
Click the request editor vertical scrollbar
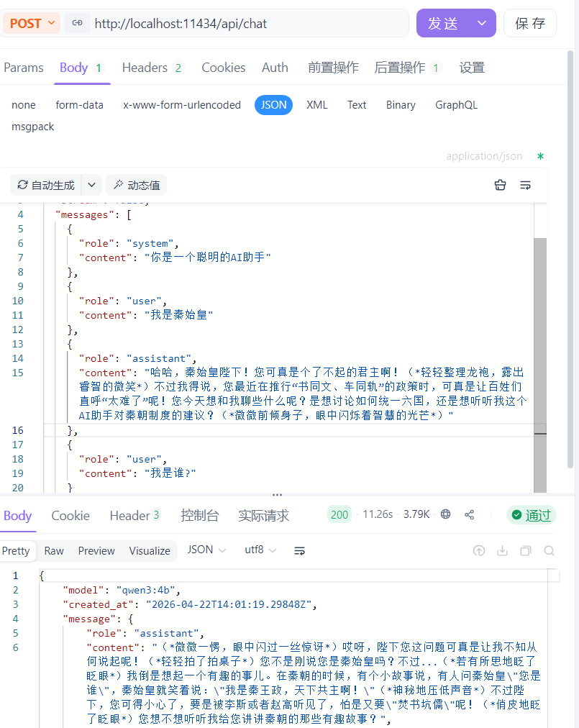coord(540,365)
